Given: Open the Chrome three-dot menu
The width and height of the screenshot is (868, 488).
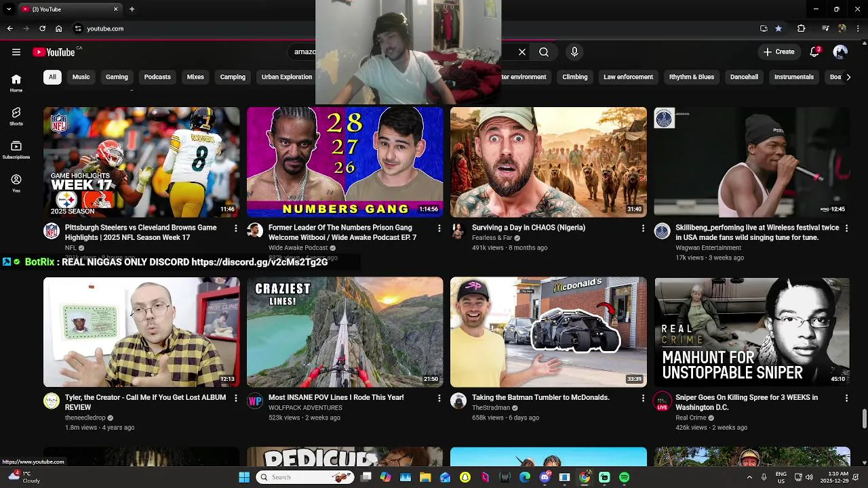Looking at the screenshot, I should click(859, 28).
